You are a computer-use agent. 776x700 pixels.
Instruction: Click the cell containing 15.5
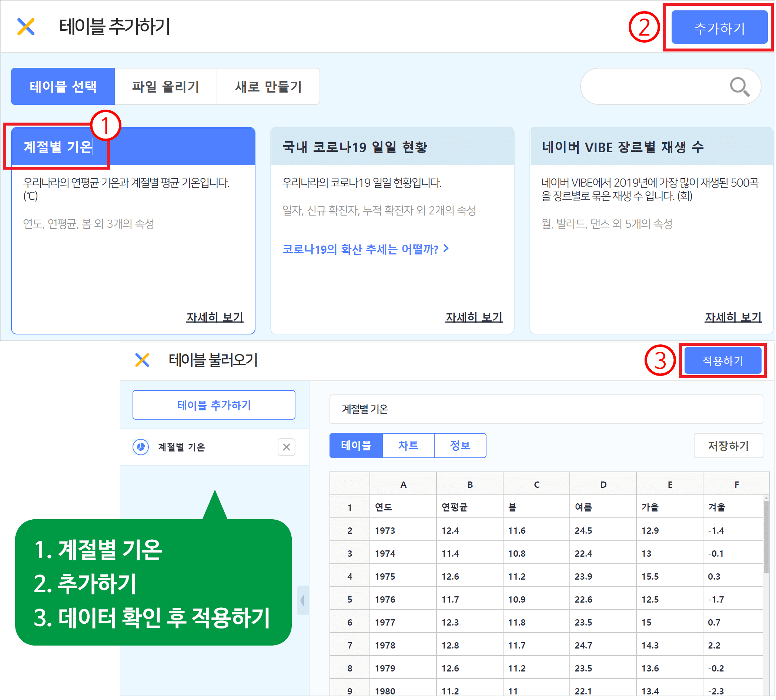(670, 576)
